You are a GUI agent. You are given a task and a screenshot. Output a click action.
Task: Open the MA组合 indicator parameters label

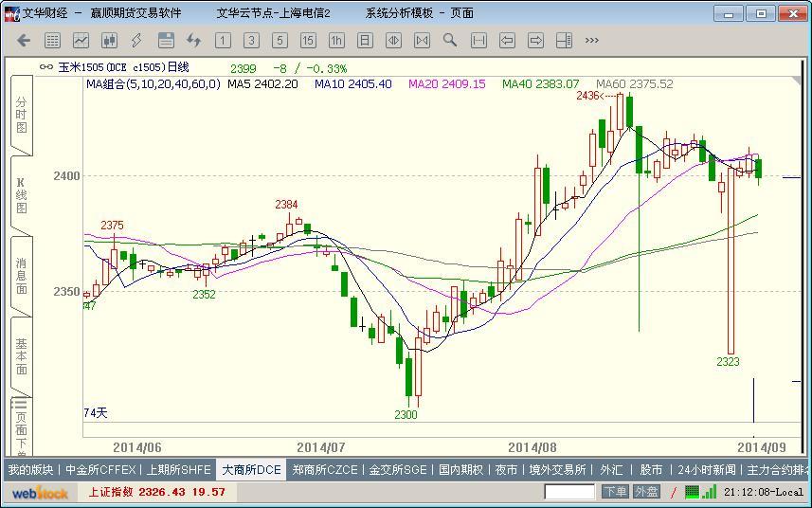pyautogui.click(x=153, y=84)
